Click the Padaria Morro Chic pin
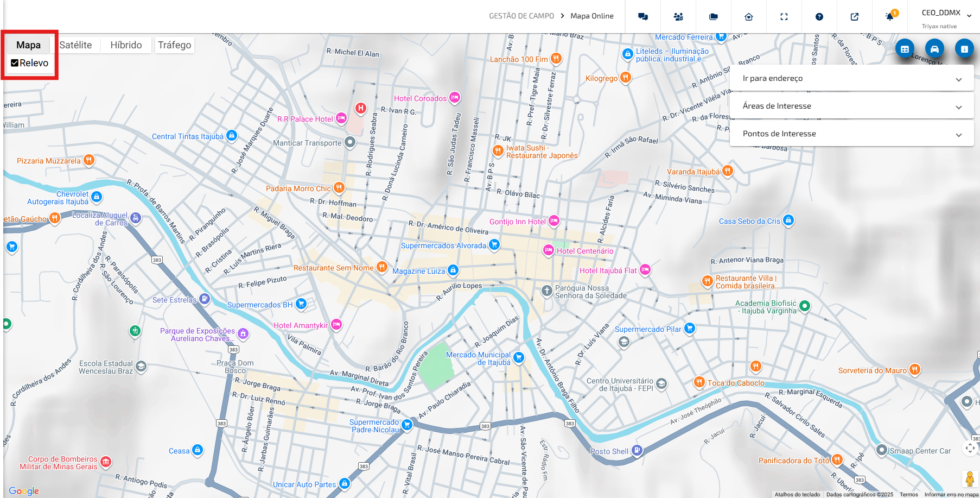Image resolution: width=980 pixels, height=498 pixels. pyautogui.click(x=339, y=187)
